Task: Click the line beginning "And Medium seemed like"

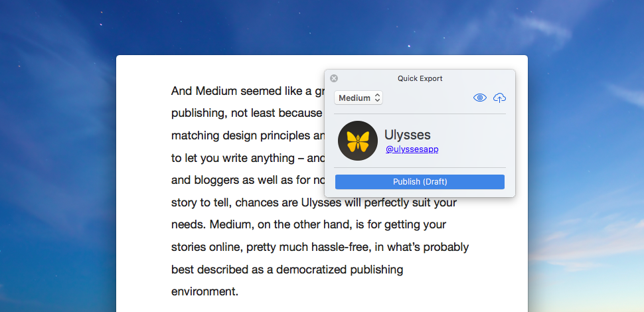Action: [x=248, y=91]
